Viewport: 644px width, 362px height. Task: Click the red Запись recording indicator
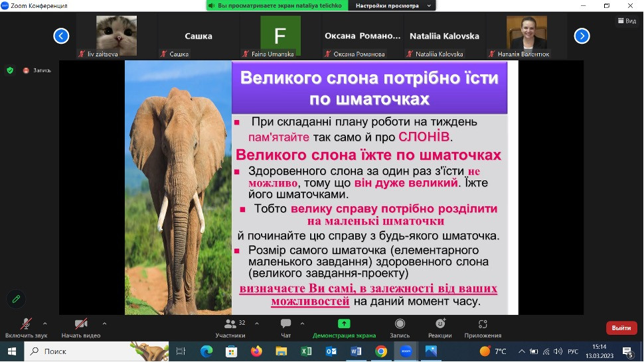pos(37,70)
